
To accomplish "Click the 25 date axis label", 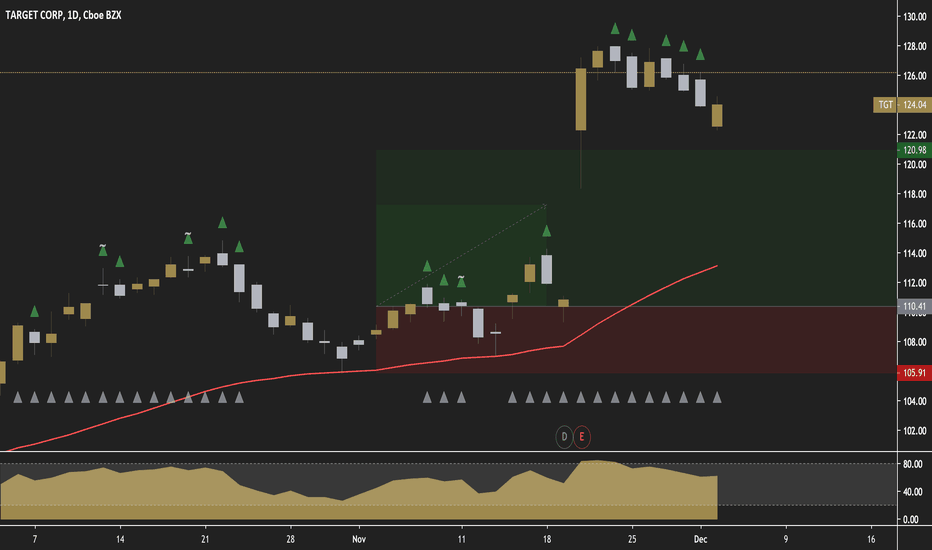I will click(x=632, y=539).
